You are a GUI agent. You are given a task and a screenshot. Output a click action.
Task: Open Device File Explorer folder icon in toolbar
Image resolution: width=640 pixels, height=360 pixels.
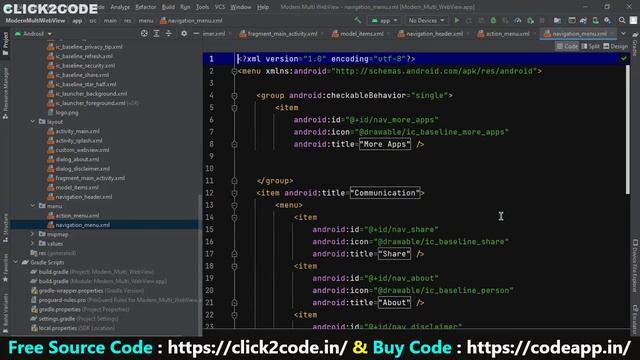click(x=557, y=20)
